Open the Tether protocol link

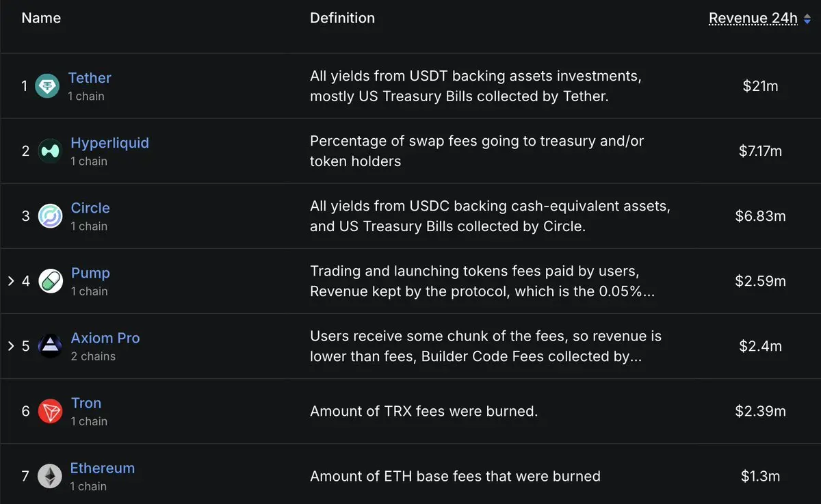90,78
